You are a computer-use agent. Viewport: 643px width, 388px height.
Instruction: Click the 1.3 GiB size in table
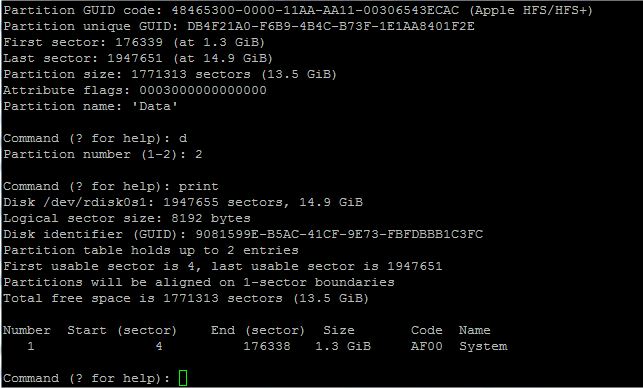click(x=343, y=346)
